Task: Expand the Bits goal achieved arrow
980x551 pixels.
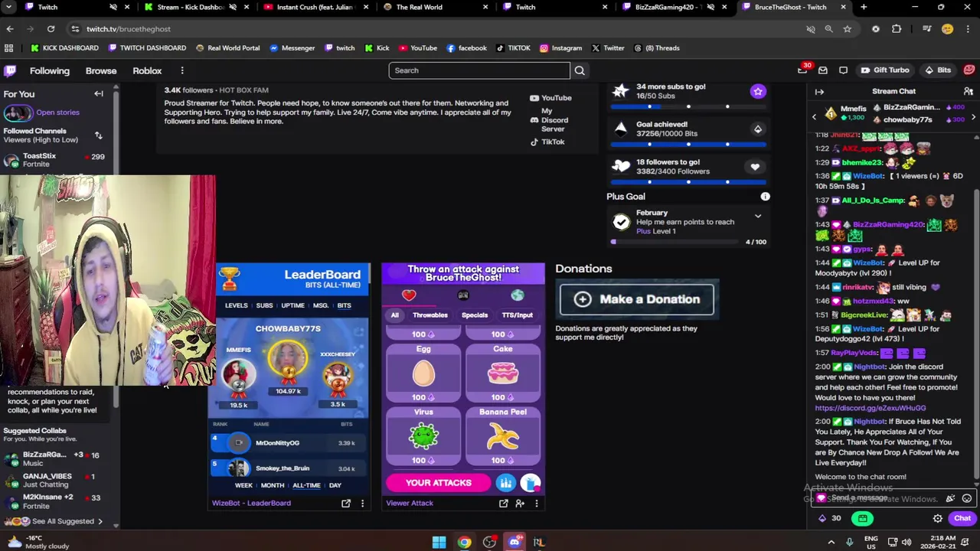Action: (758, 129)
